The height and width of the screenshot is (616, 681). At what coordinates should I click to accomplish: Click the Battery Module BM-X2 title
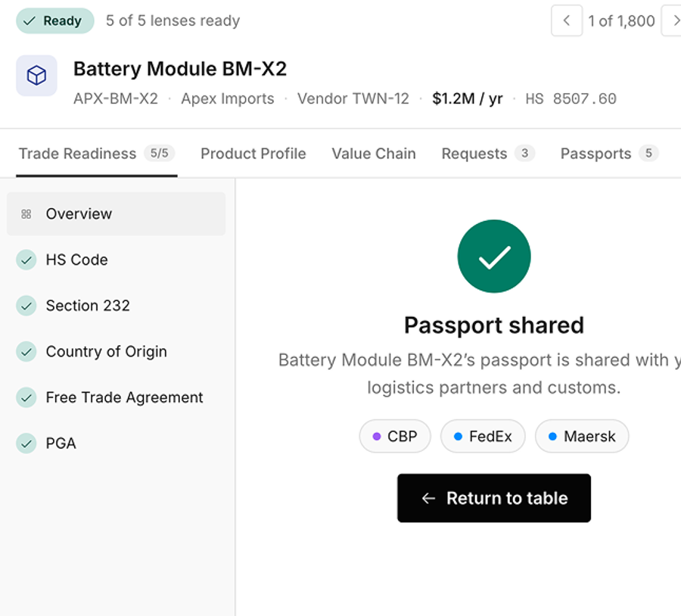[x=180, y=69]
